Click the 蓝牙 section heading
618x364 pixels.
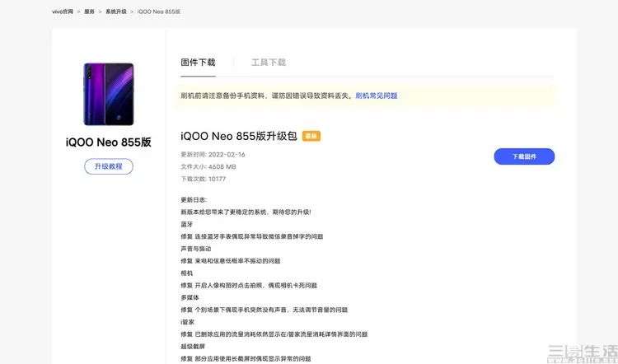click(x=187, y=224)
